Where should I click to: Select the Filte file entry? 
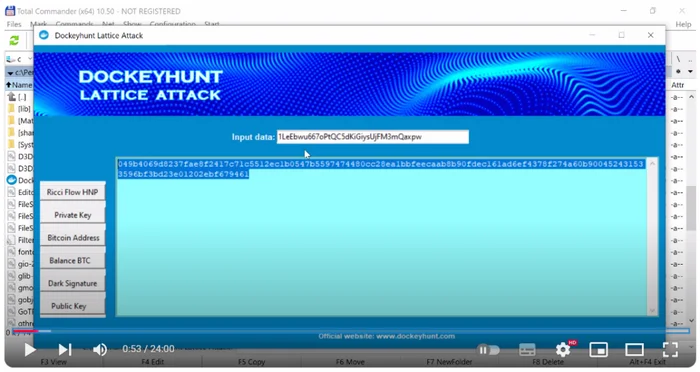coord(20,240)
